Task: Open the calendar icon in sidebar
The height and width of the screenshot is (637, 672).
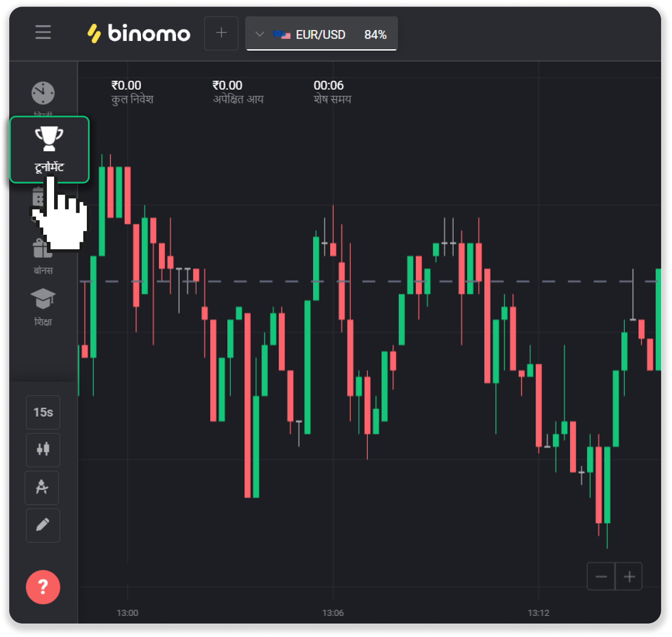Action: [x=38, y=197]
